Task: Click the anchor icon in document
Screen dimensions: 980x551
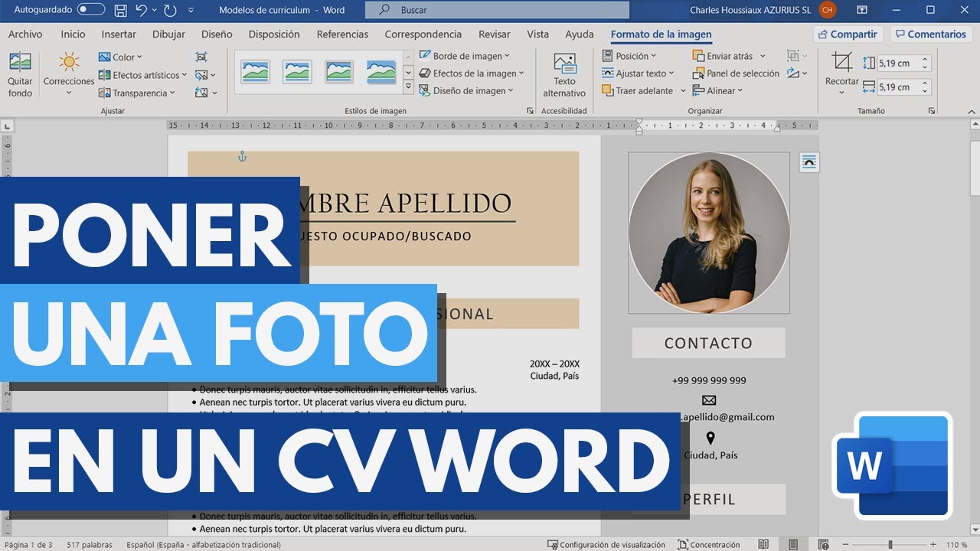Action: (242, 156)
